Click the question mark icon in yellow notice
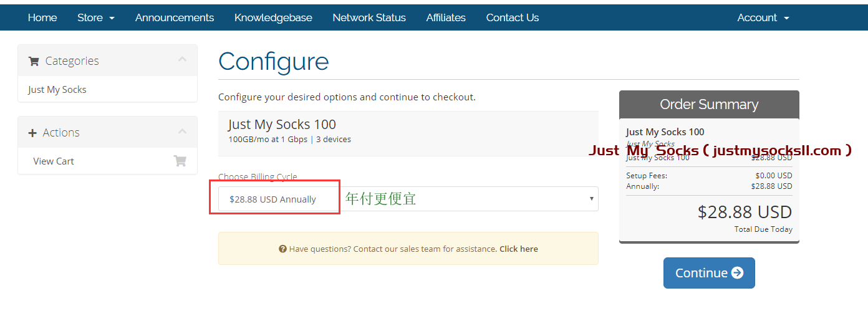Image resolution: width=868 pixels, height=311 pixels. tap(282, 249)
